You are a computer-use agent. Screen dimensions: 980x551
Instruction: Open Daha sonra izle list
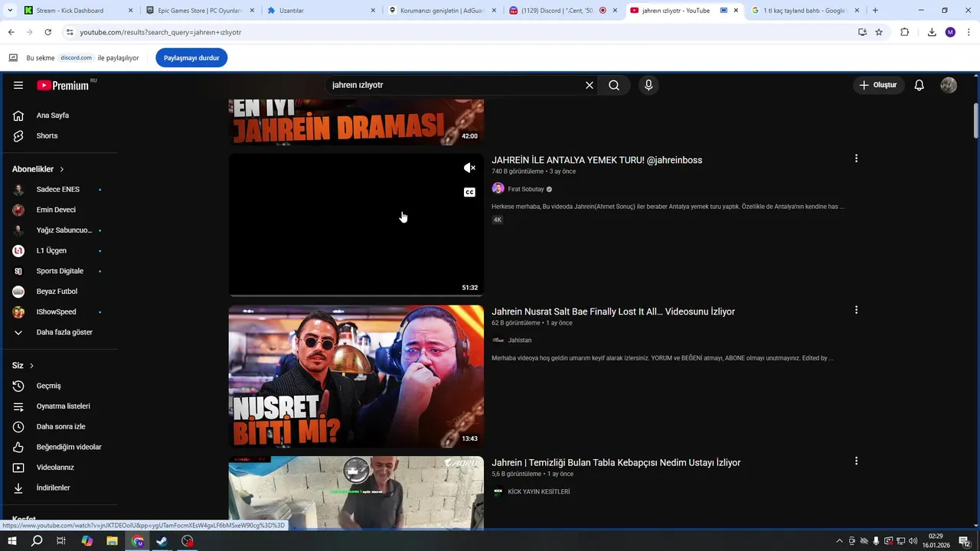[60, 426]
